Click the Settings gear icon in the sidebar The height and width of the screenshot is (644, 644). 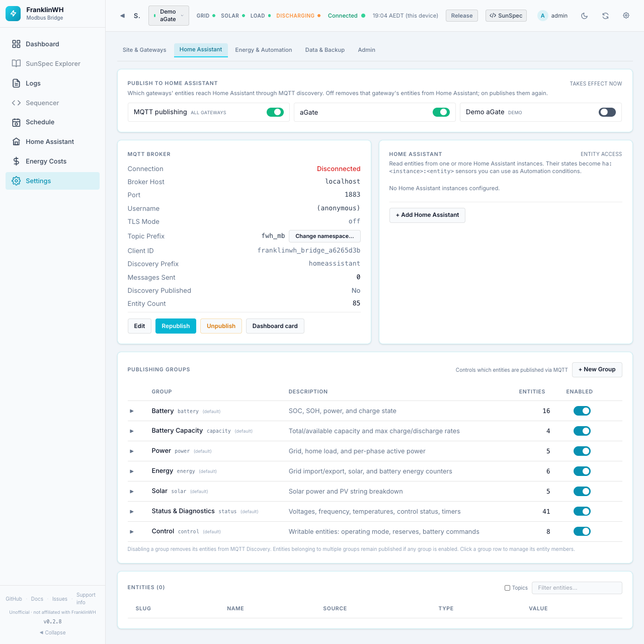16,181
